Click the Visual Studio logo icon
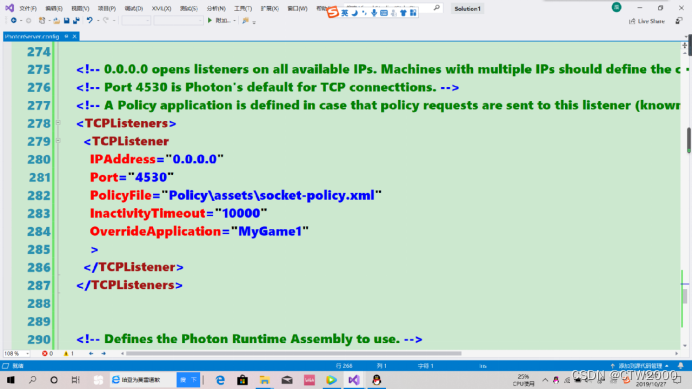 9,8
